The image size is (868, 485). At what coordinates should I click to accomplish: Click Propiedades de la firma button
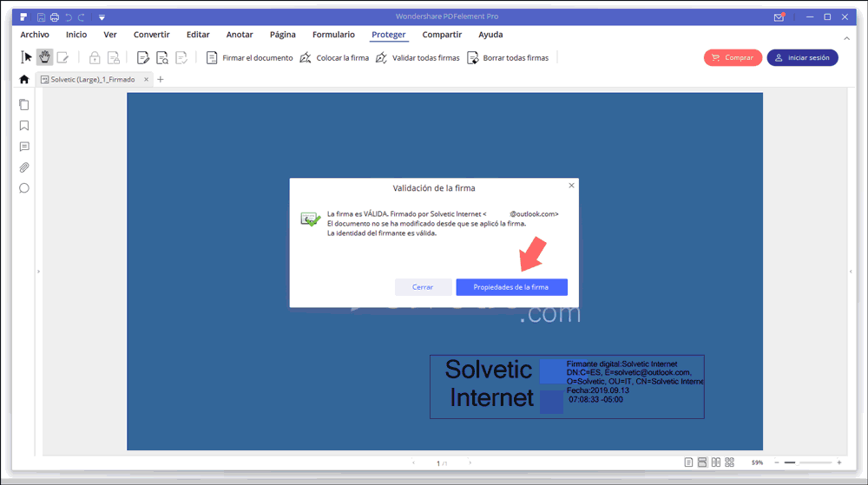pos(511,287)
